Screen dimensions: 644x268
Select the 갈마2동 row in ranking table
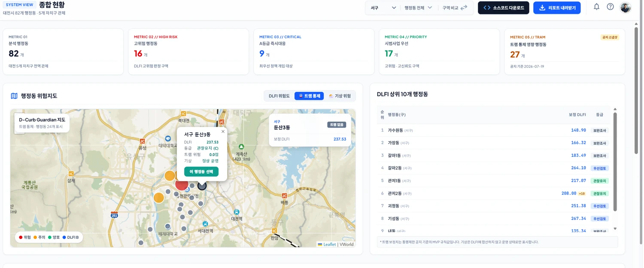(494, 168)
